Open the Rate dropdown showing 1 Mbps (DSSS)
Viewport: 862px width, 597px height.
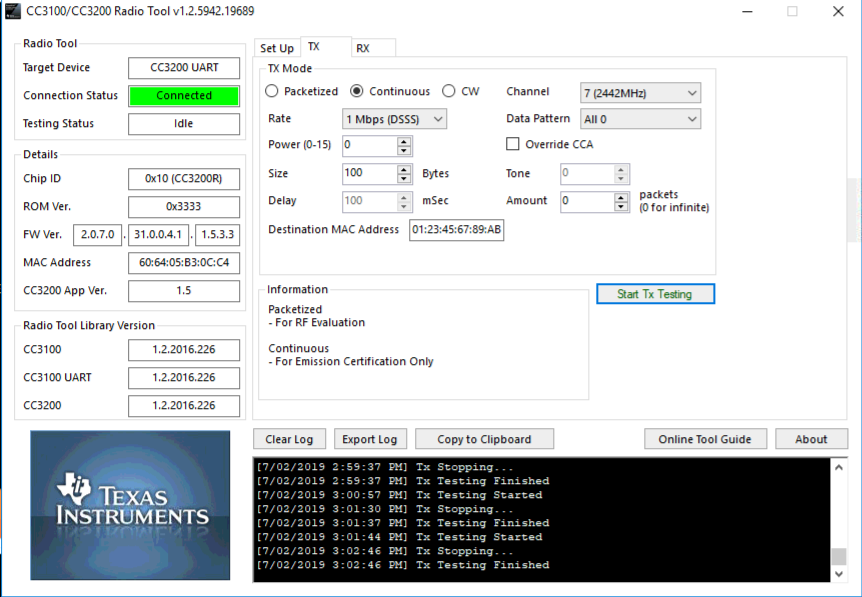click(394, 119)
